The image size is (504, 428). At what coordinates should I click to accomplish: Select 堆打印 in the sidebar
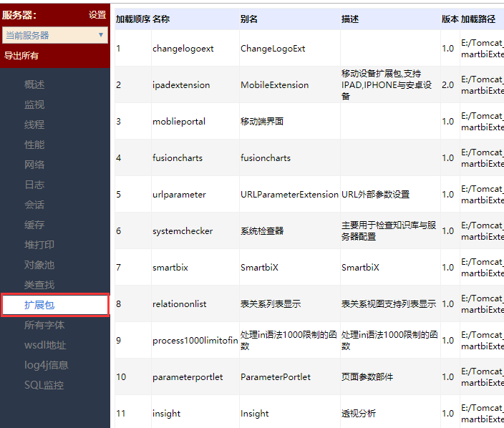coord(39,245)
